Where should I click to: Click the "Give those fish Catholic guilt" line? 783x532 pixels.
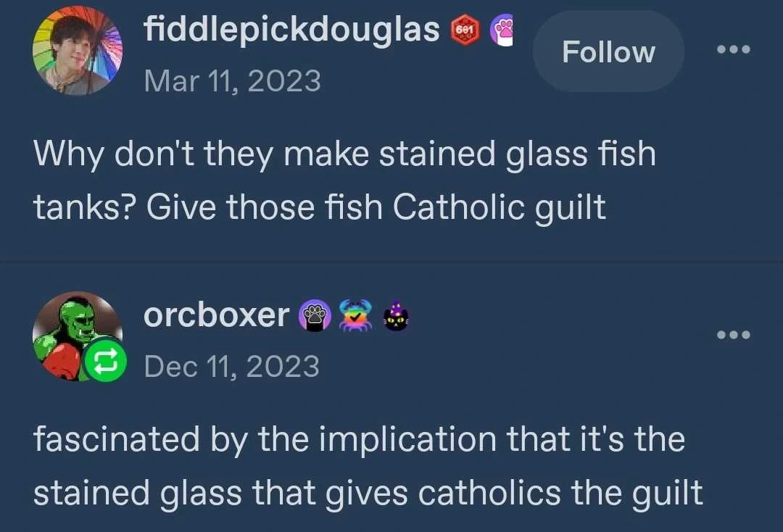pos(376,207)
